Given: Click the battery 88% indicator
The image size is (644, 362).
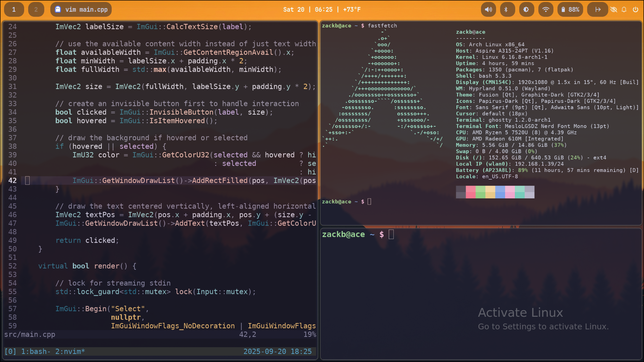Looking at the screenshot, I should click(x=570, y=9).
